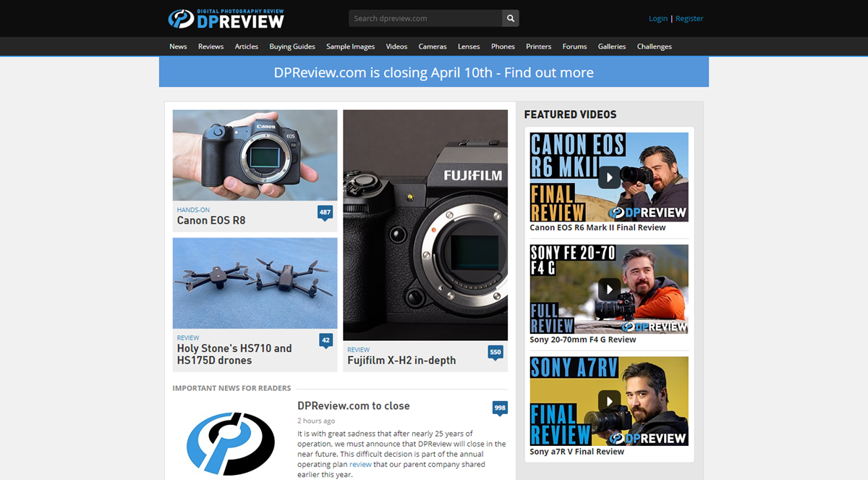Viewport: 868px width, 480px height.
Task: Open the Canon EOS R8 camera photo
Action: pos(255,155)
